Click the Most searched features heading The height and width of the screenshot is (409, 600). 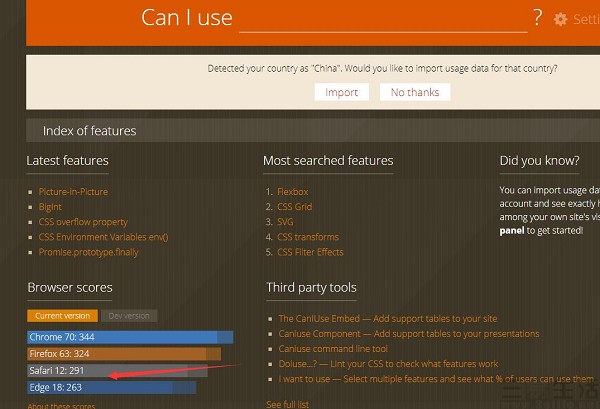(328, 161)
